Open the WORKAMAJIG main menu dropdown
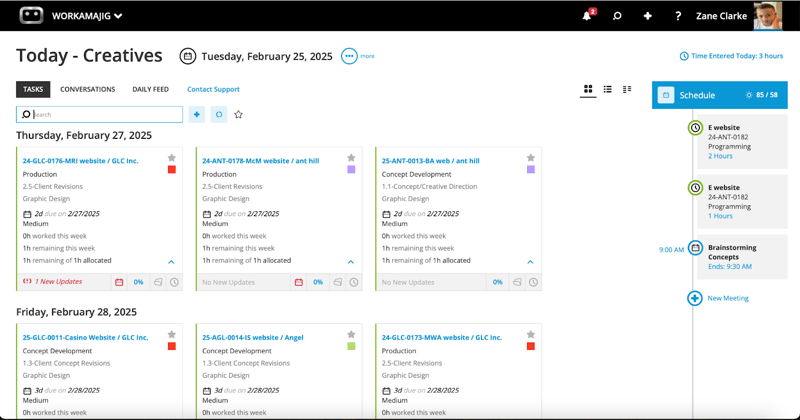This screenshot has width=800, height=420. (x=90, y=16)
